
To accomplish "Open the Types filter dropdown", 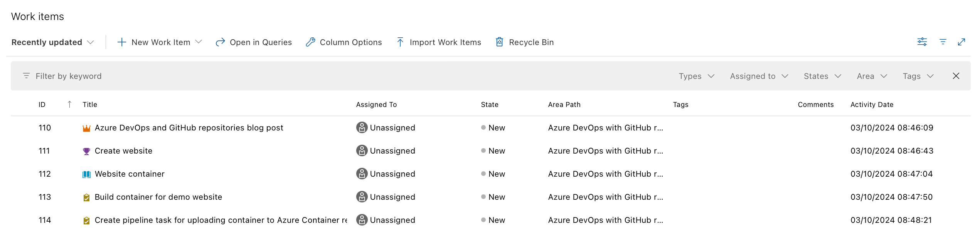I will pos(697,76).
